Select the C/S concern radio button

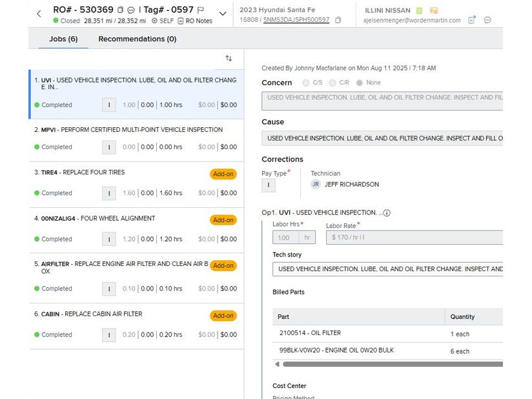pos(306,83)
